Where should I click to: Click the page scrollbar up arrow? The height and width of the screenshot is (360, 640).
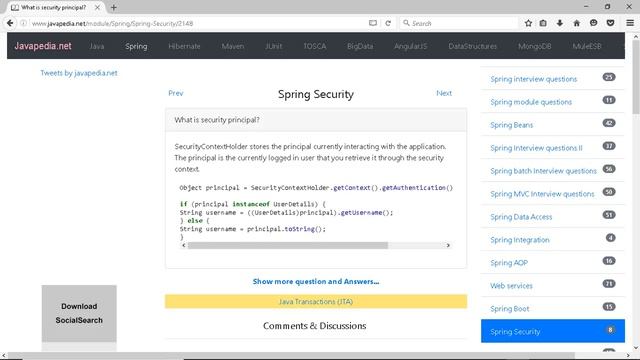point(636,37)
